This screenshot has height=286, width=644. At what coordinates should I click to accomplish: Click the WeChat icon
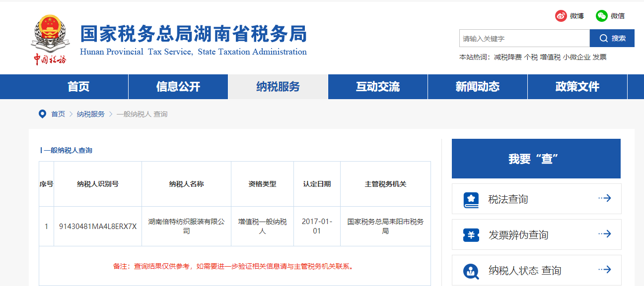click(x=602, y=16)
